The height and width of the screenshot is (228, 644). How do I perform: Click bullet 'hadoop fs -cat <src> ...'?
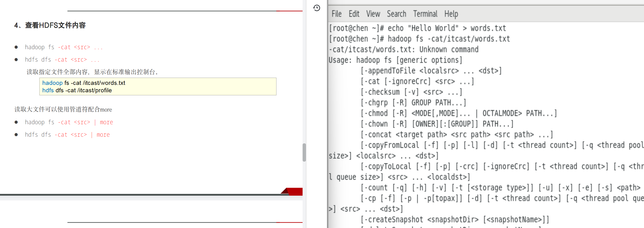point(64,47)
